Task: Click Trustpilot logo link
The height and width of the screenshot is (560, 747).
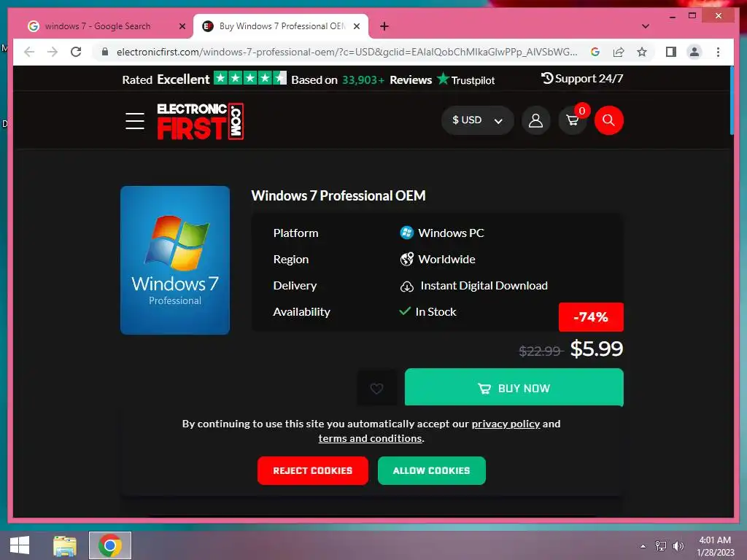Action: tap(466, 79)
